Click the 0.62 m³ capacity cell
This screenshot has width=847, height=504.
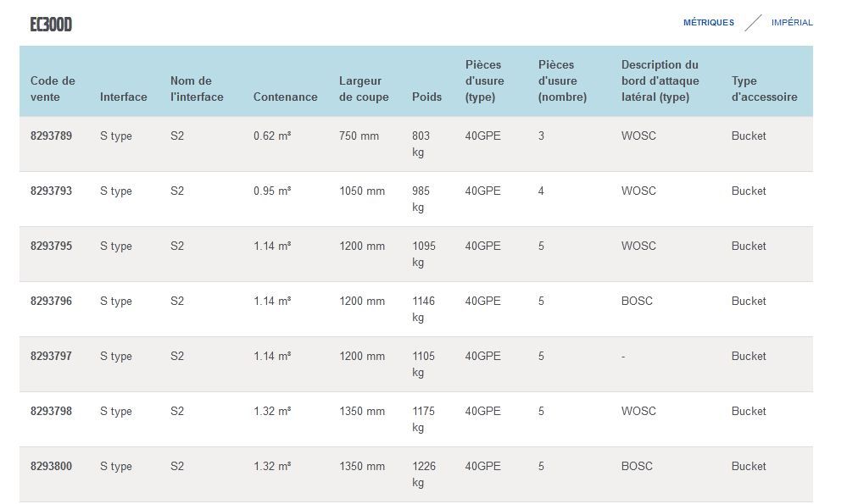272,136
